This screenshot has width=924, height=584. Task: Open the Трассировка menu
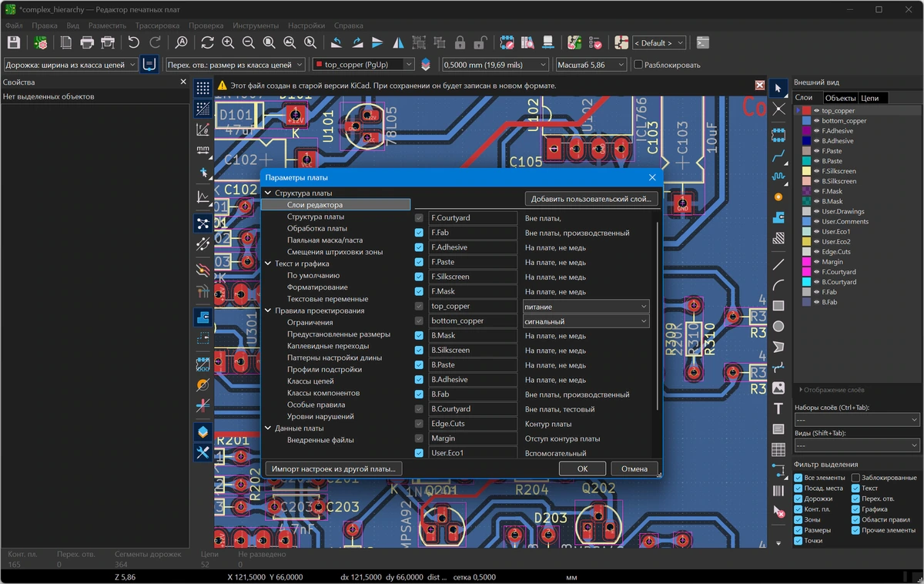157,25
